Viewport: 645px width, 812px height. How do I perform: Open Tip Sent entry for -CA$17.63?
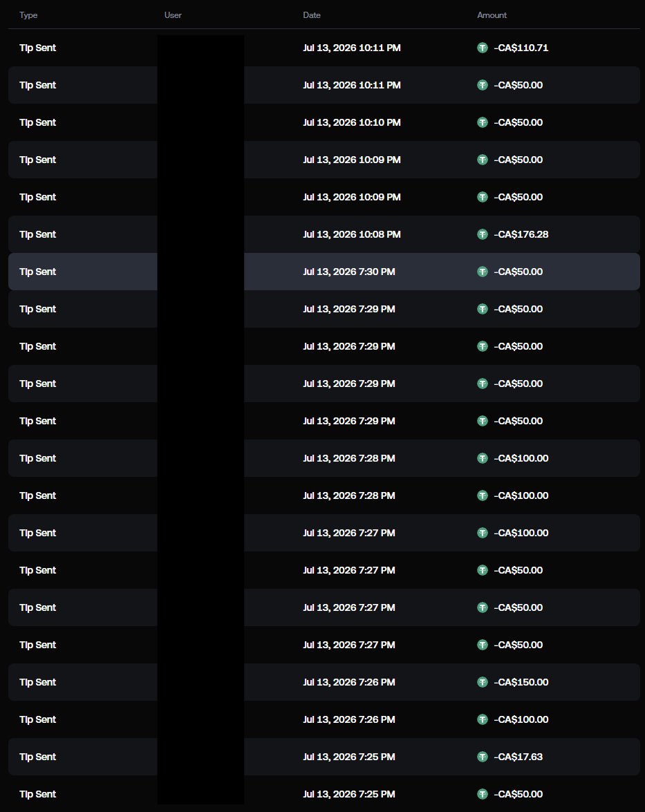pos(324,757)
